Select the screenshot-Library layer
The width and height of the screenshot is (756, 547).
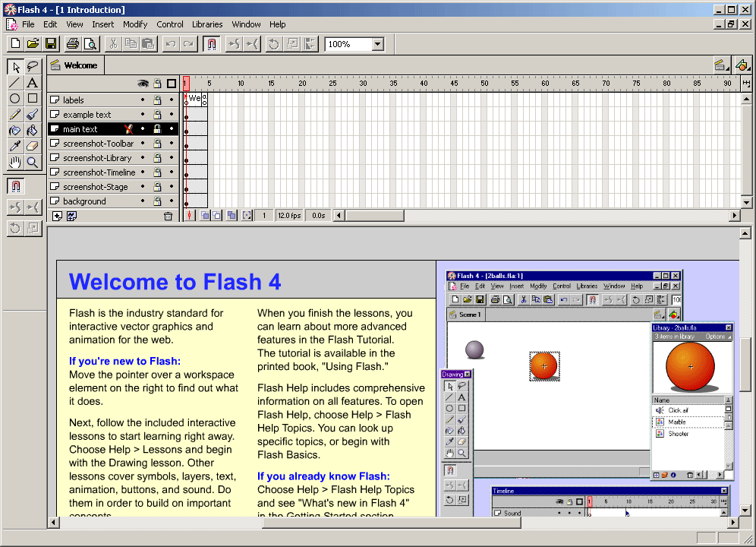pos(97,158)
